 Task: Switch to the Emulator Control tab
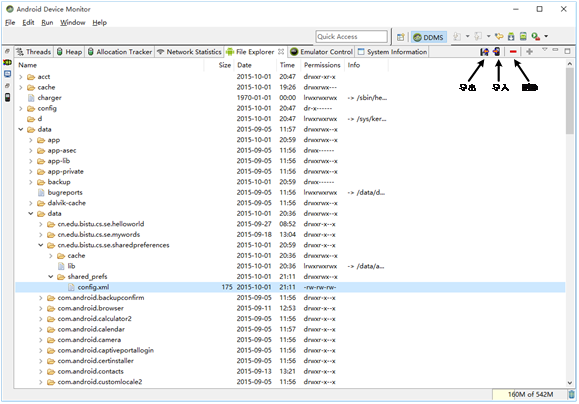click(322, 52)
